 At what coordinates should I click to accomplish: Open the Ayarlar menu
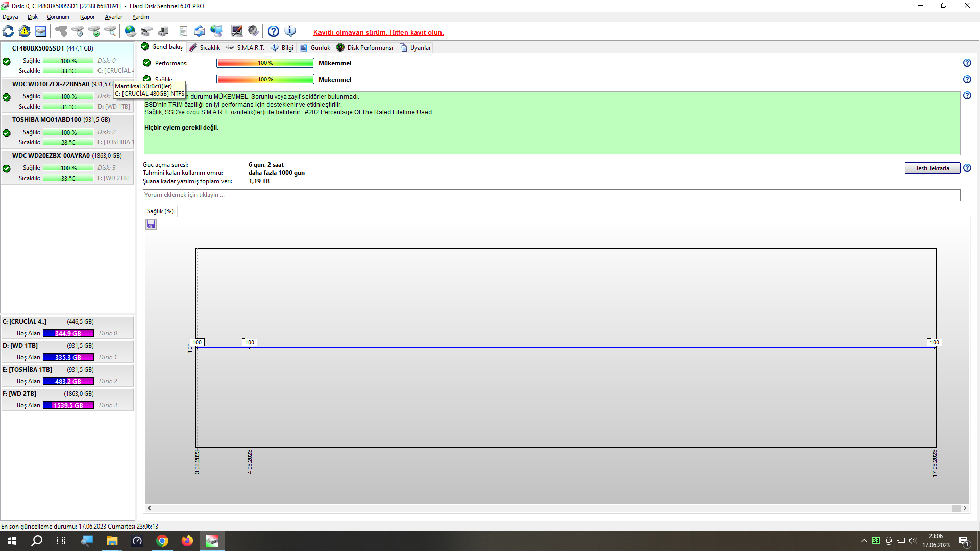113,17
